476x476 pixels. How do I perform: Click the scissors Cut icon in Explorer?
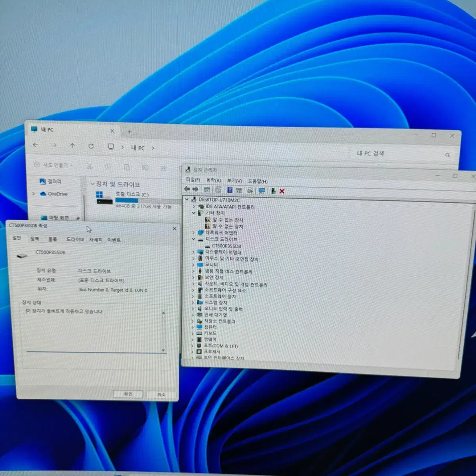click(x=90, y=167)
